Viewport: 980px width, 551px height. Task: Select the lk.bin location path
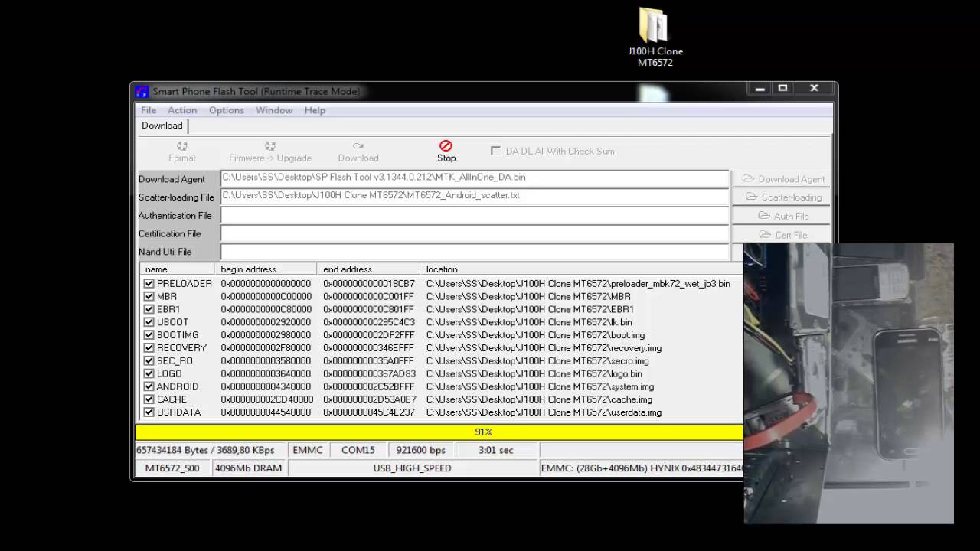coord(529,322)
